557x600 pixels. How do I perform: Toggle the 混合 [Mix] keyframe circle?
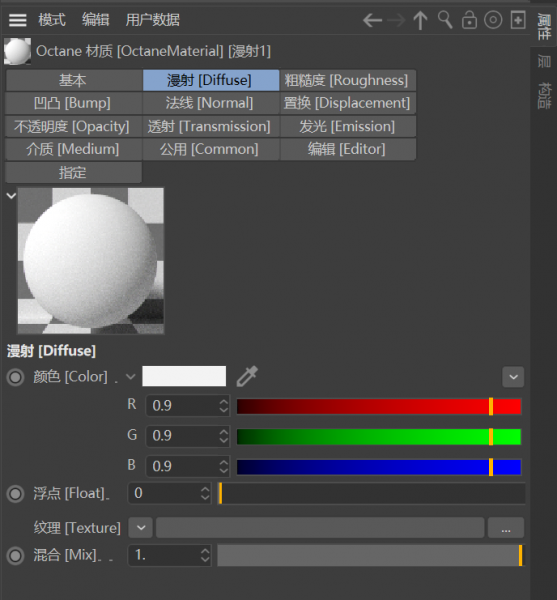pyautogui.click(x=16, y=555)
